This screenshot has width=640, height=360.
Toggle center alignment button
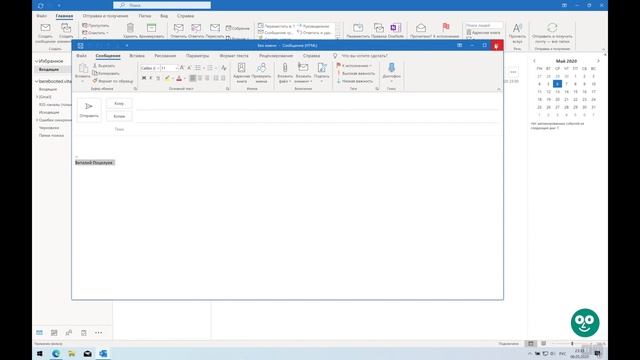click(200, 78)
